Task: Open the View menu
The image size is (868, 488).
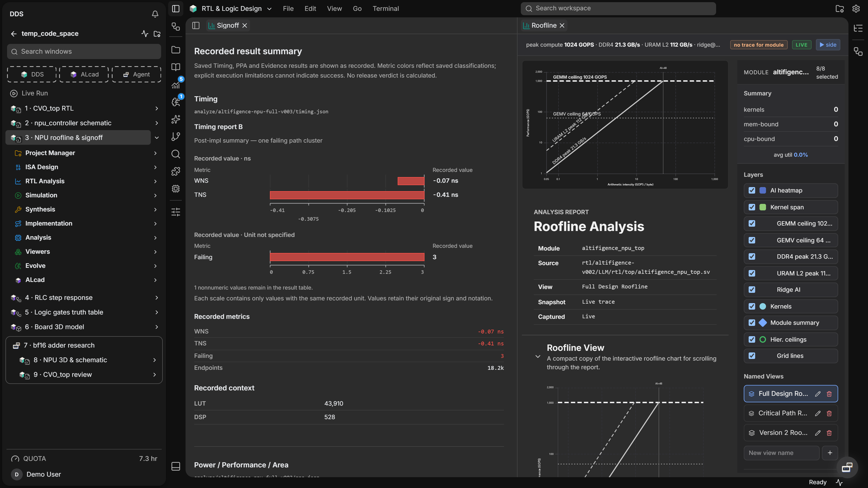Action: click(x=334, y=9)
